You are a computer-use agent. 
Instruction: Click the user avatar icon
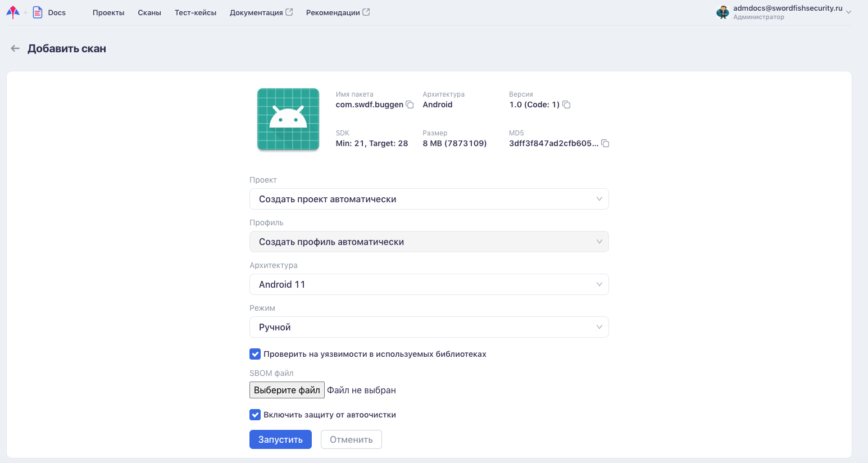click(x=722, y=12)
